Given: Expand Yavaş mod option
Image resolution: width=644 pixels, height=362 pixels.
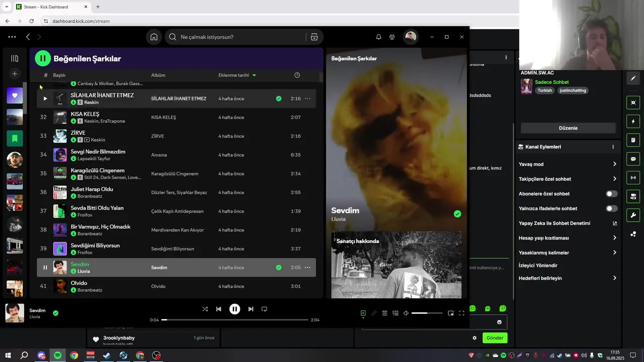Looking at the screenshot, I should coord(568,164).
